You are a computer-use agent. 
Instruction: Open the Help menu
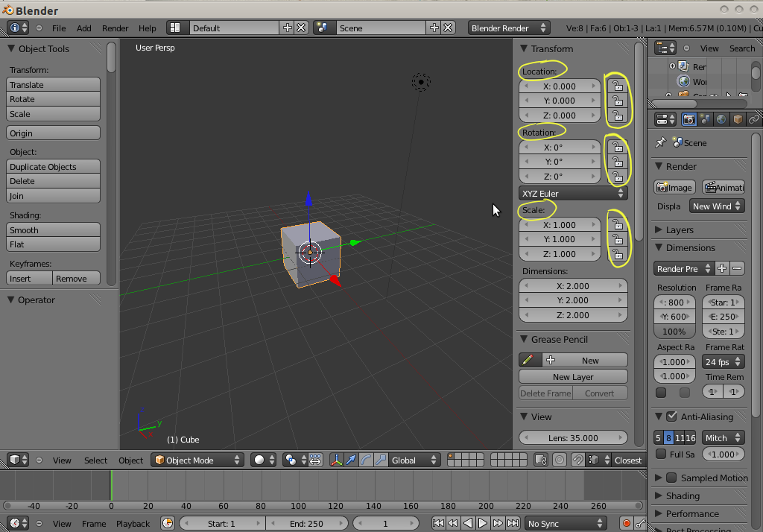pyautogui.click(x=147, y=28)
